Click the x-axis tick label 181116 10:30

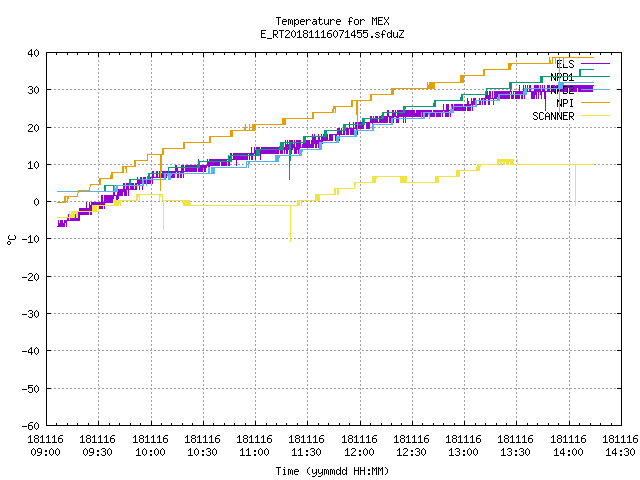[x=202, y=446]
